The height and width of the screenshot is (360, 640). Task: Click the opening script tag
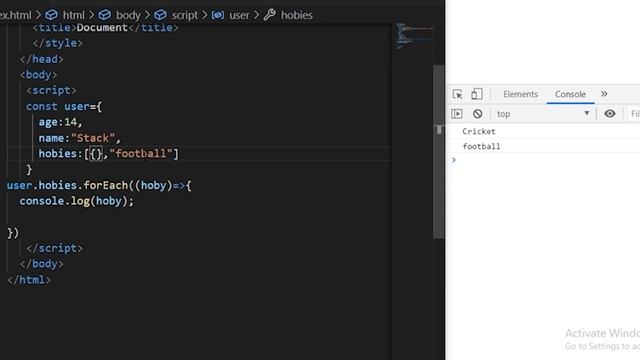51,90
